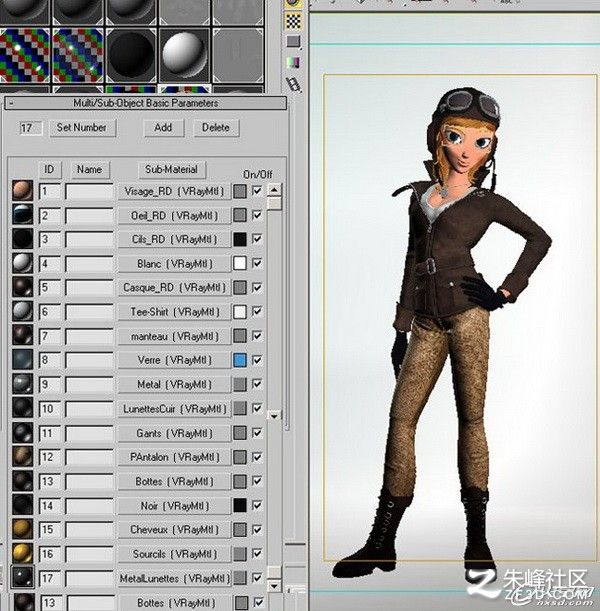Click the ID field showing 8
Image resolution: width=600 pixels, height=611 pixels.
click(50, 360)
